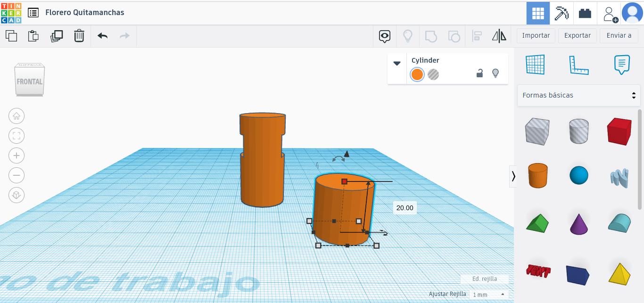Zoom in with the plus button
The image size is (644, 303).
click(17, 156)
